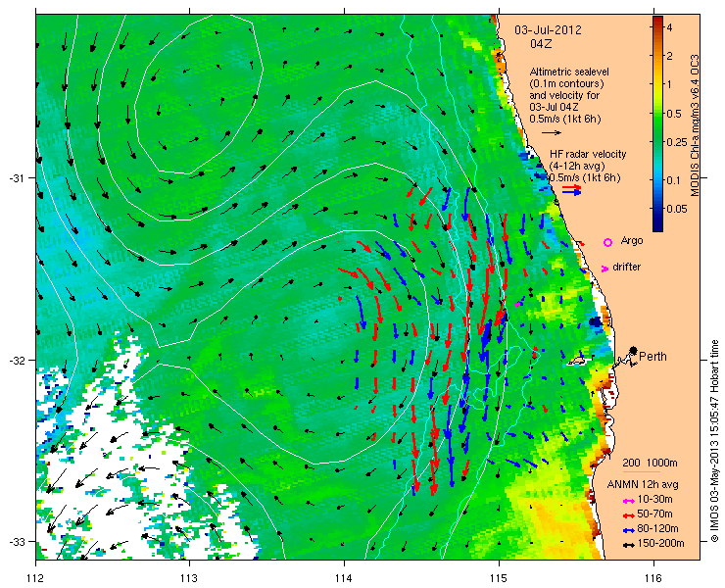Click longitude axis label 116
This screenshot has height=588, width=725.
(x=653, y=578)
